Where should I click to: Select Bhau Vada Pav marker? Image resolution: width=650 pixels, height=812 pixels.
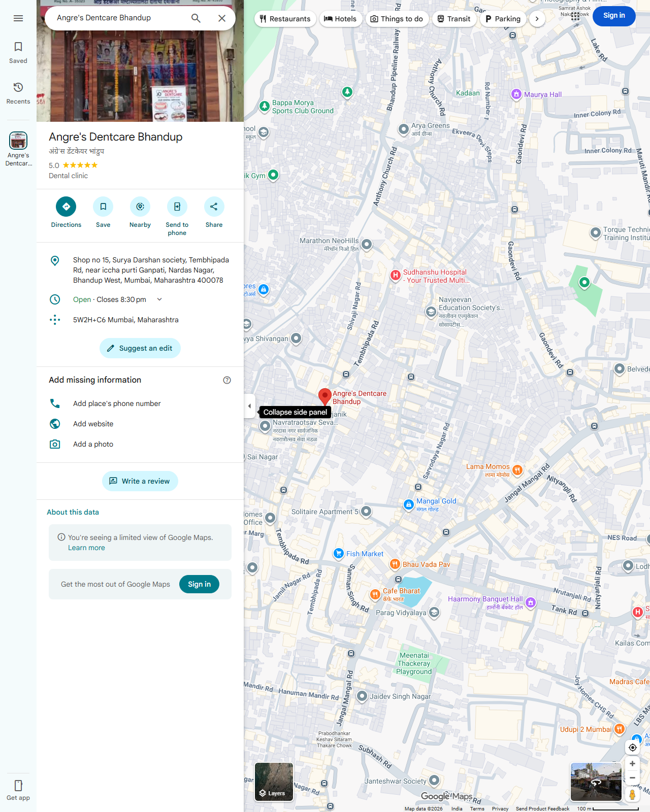coord(395,564)
